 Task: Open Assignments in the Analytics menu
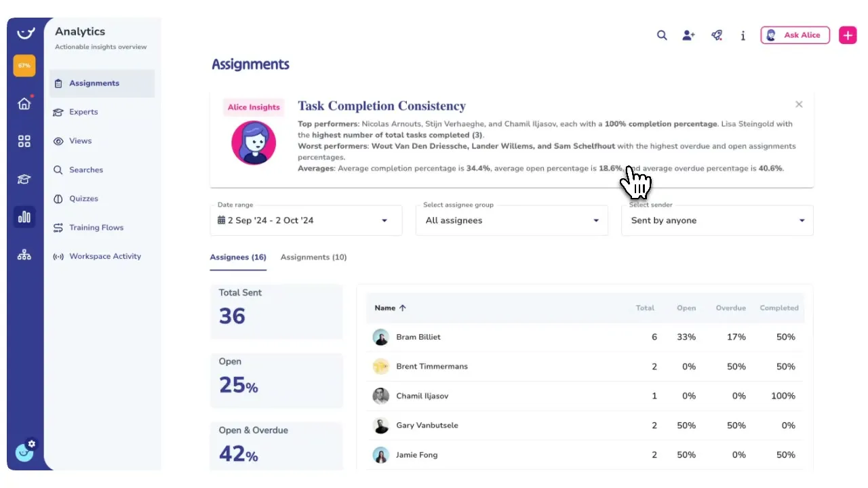(102, 83)
